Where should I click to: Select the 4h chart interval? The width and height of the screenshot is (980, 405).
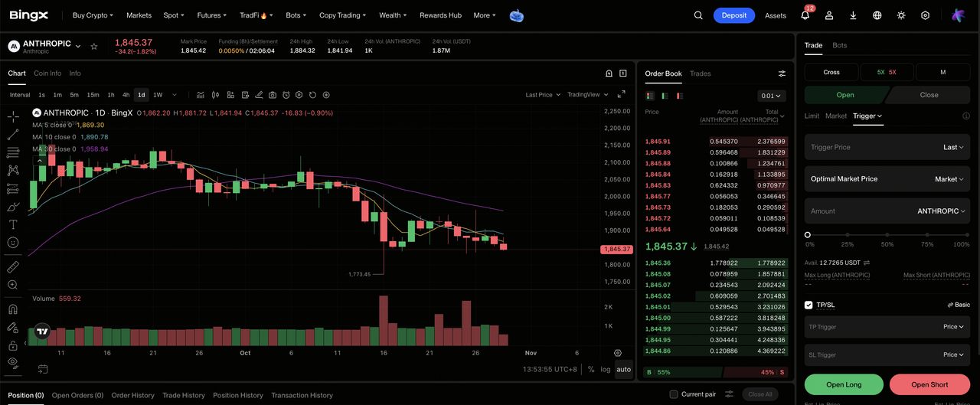click(126, 95)
